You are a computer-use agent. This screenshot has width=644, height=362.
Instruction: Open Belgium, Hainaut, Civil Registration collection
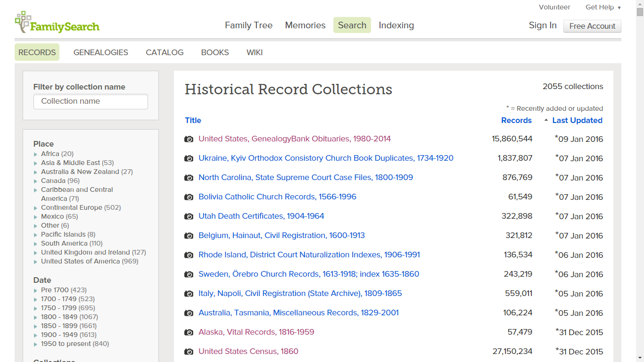pyautogui.click(x=281, y=236)
